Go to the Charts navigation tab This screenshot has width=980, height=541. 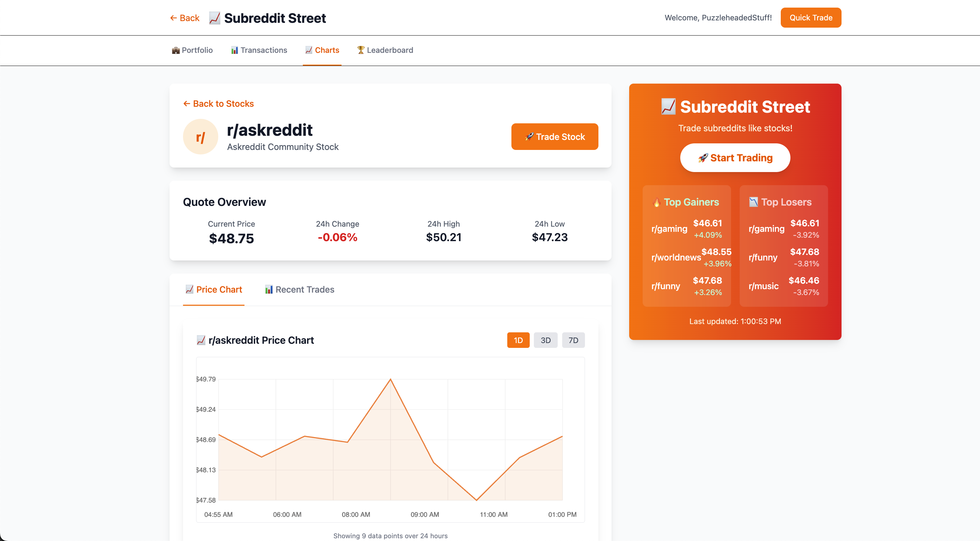[x=322, y=50]
